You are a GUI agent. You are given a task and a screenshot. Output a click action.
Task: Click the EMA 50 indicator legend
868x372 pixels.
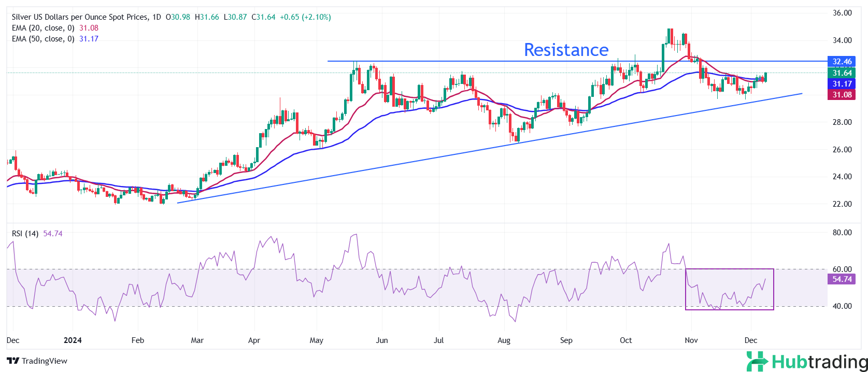(x=43, y=39)
